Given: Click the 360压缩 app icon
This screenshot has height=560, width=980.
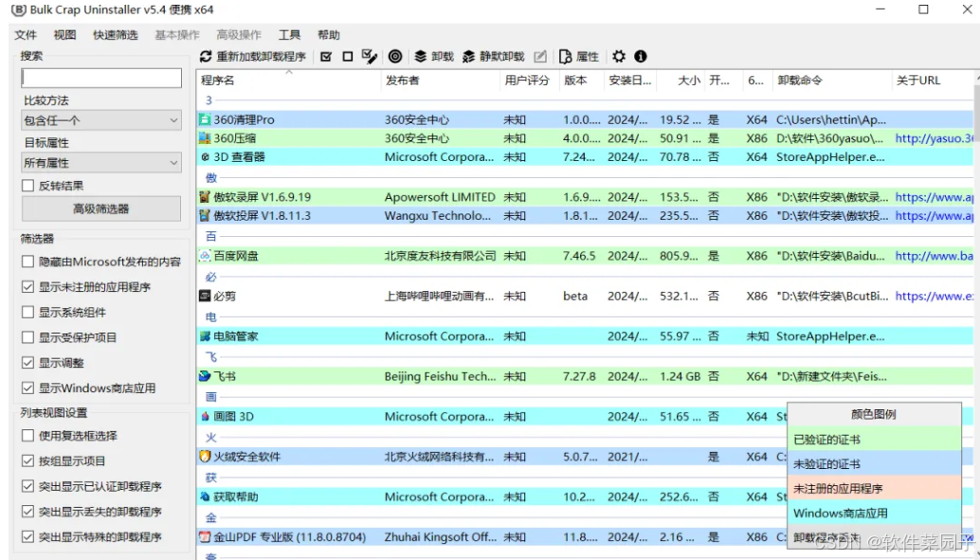Looking at the screenshot, I should click(x=205, y=138).
